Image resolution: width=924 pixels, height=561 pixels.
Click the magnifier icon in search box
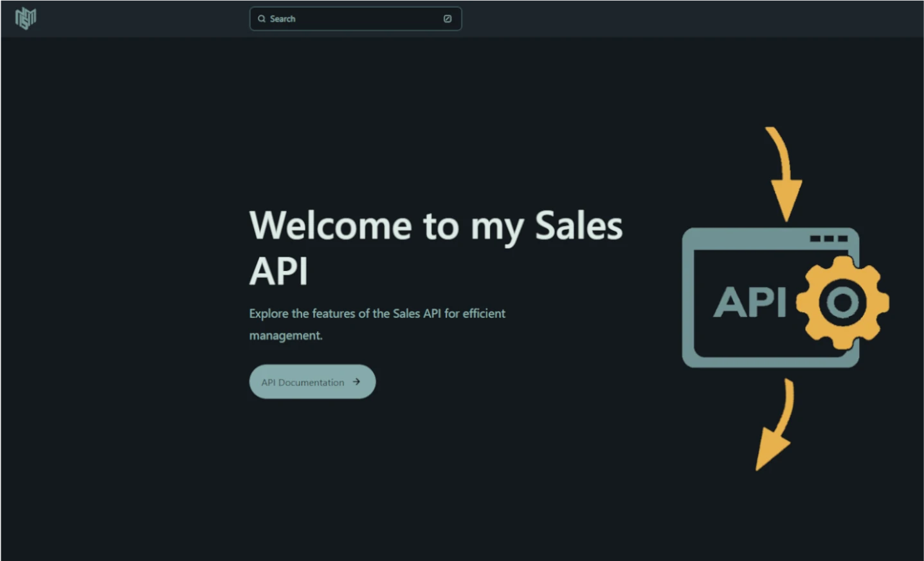[x=262, y=19]
